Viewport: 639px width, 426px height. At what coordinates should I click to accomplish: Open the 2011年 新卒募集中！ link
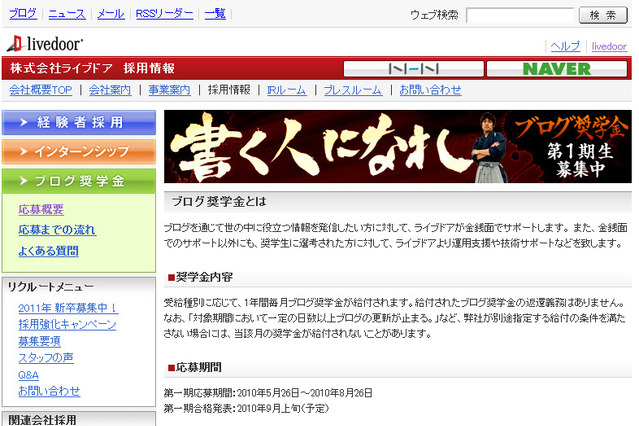pyautogui.click(x=68, y=308)
